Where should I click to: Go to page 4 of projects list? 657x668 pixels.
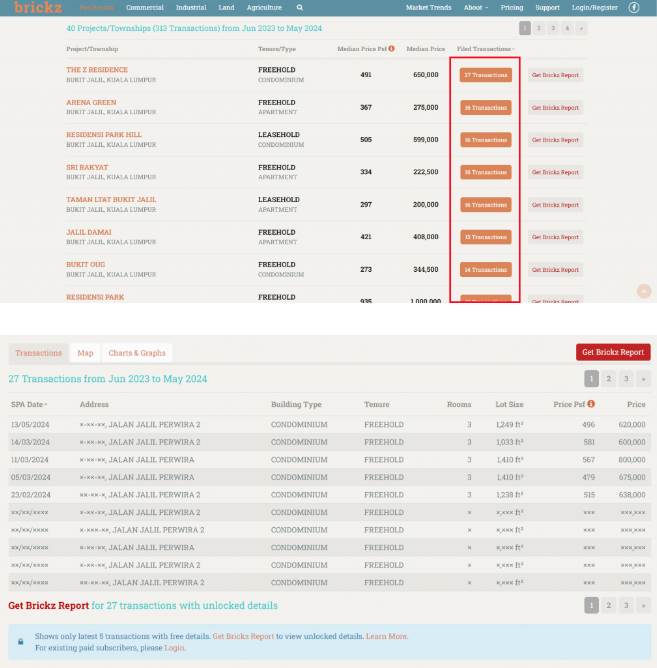pos(567,28)
